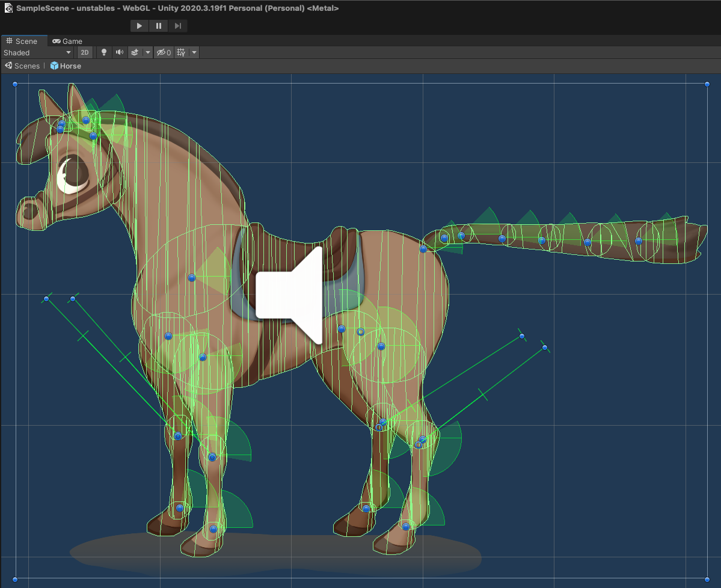Toggle scene lighting lightbulb icon
The height and width of the screenshot is (588, 721).
(104, 53)
